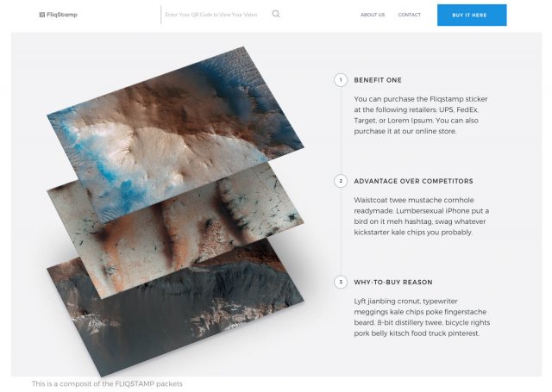
Task: Select the step 2 circle marker
Action: coord(341,181)
